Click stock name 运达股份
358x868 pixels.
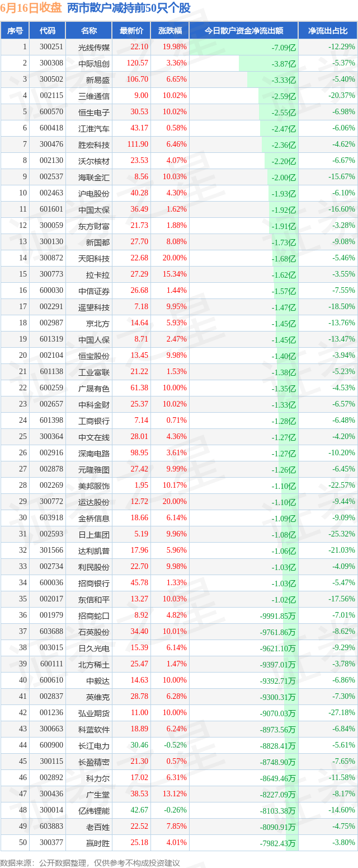94,502
